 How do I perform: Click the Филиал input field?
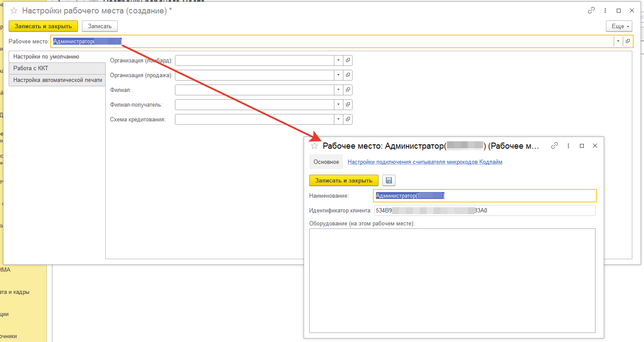tap(255, 90)
